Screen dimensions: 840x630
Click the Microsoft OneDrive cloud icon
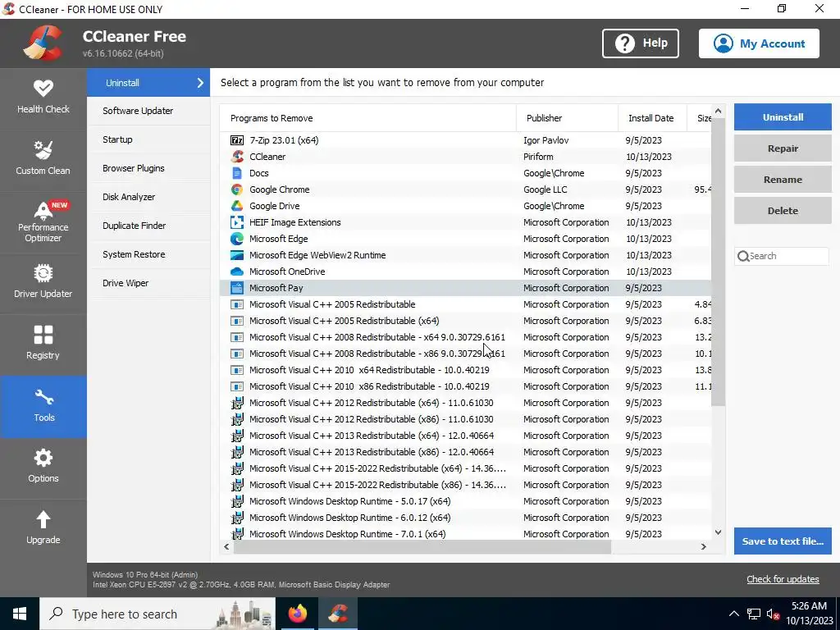pos(237,272)
